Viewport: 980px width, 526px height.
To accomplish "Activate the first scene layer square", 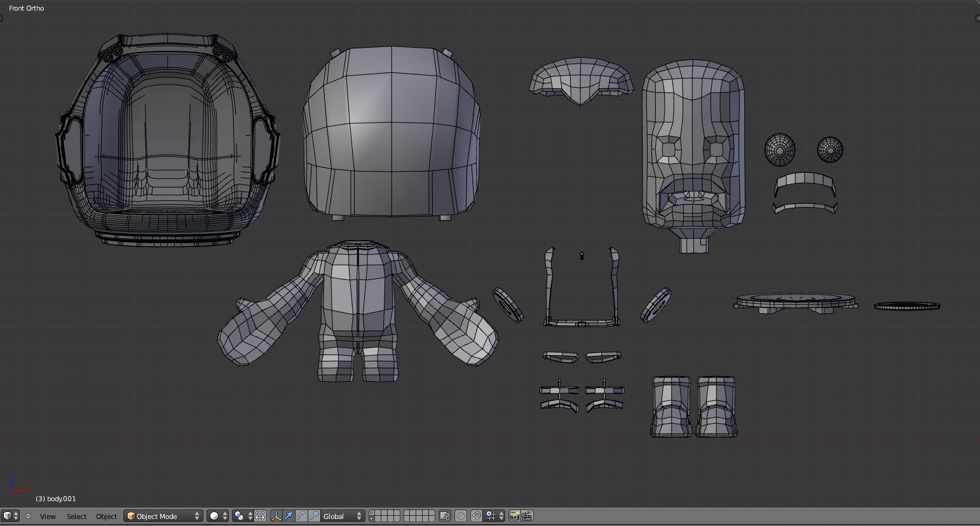I will 372,513.
